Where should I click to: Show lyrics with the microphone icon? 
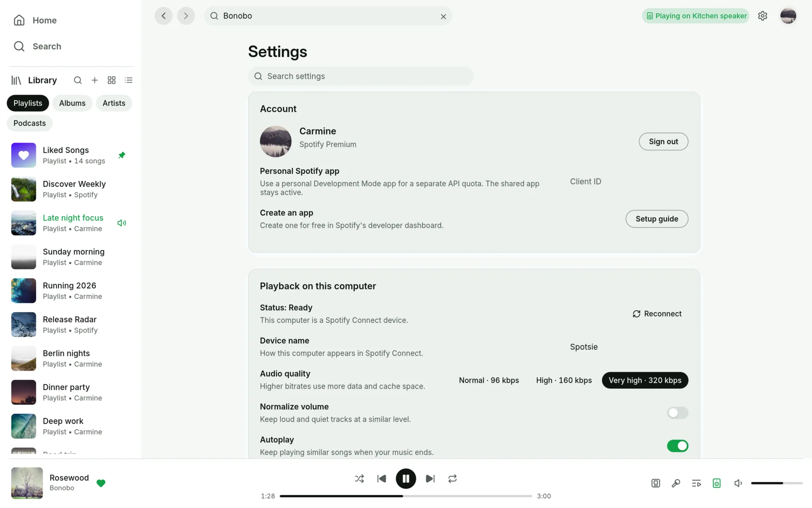(x=676, y=483)
